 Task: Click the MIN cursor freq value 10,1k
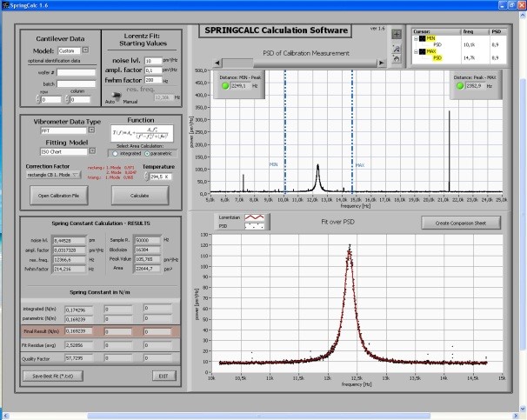(470, 44)
